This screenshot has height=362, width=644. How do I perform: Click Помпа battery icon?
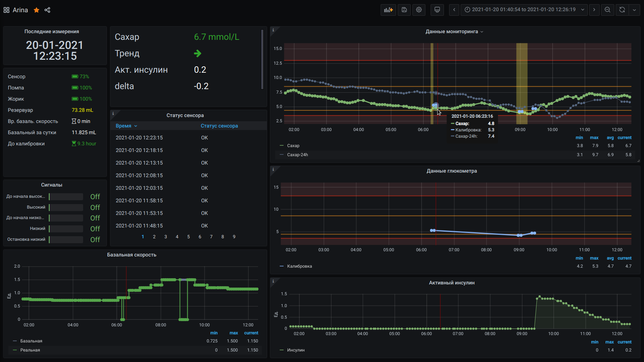click(75, 88)
